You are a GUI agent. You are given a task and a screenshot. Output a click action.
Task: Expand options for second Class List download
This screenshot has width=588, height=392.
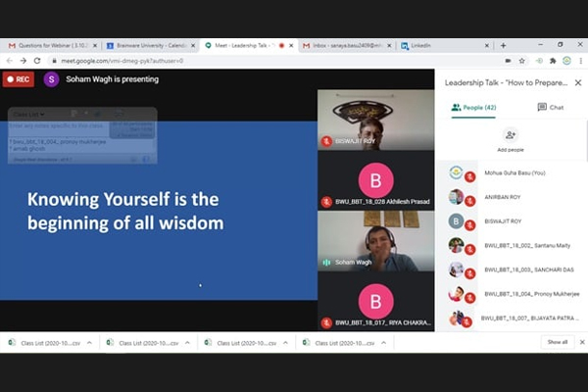pos(185,342)
